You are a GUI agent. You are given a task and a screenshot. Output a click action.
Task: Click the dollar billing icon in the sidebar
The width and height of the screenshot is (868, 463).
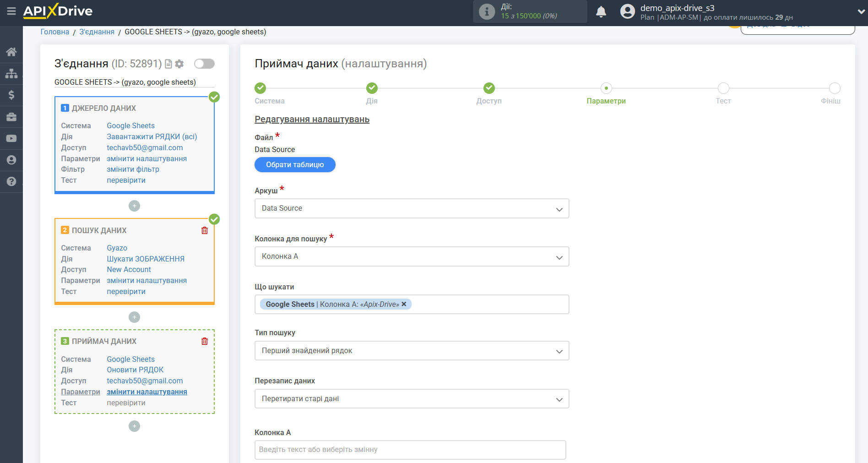point(11,95)
